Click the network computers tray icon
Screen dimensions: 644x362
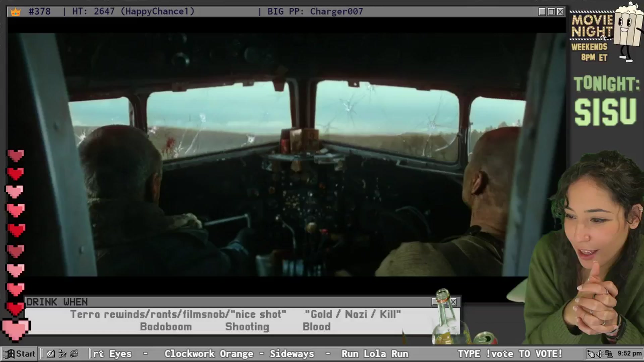pos(609,354)
